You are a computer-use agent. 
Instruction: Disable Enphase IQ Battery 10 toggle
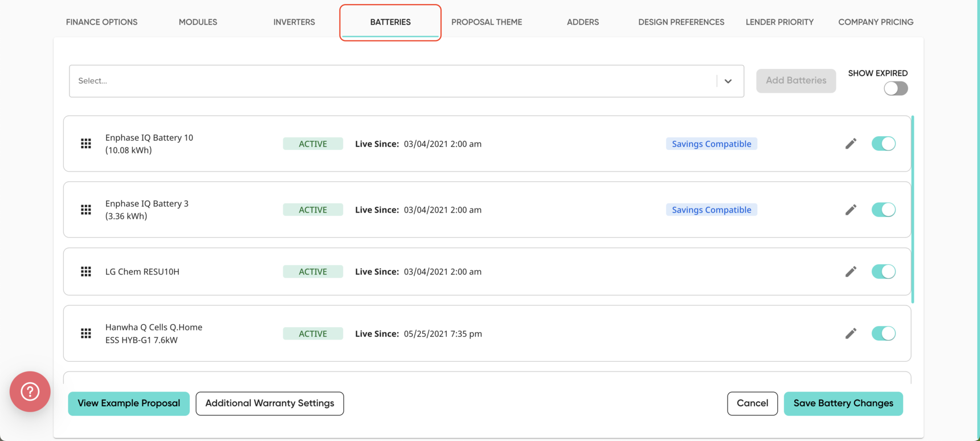pos(884,144)
